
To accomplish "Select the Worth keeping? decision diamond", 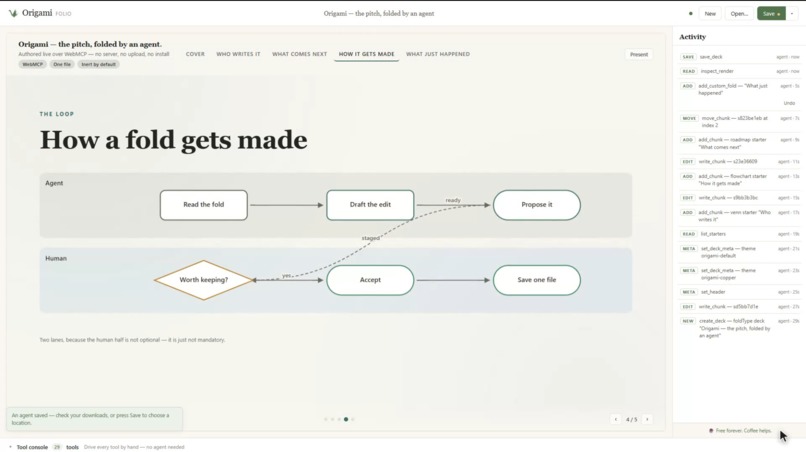I will pyautogui.click(x=204, y=280).
